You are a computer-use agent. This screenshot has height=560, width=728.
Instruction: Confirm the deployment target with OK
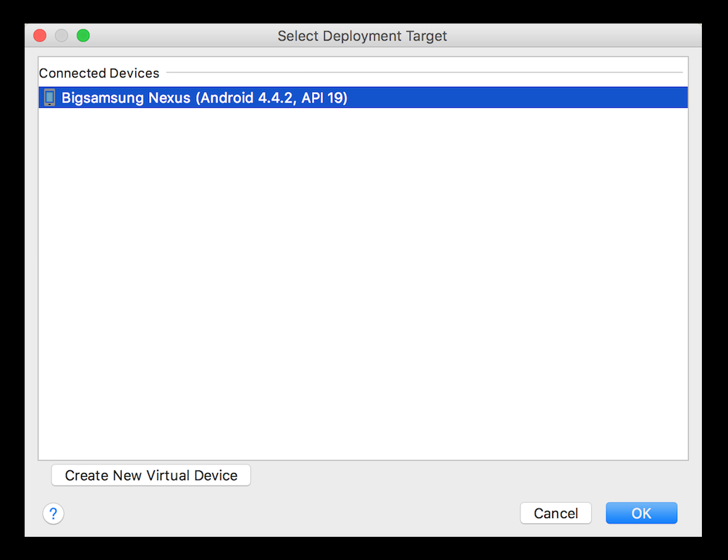pos(641,513)
